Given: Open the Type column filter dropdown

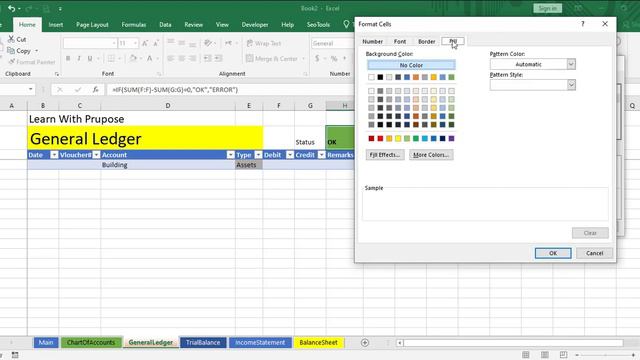Looking at the screenshot, I should (258, 155).
